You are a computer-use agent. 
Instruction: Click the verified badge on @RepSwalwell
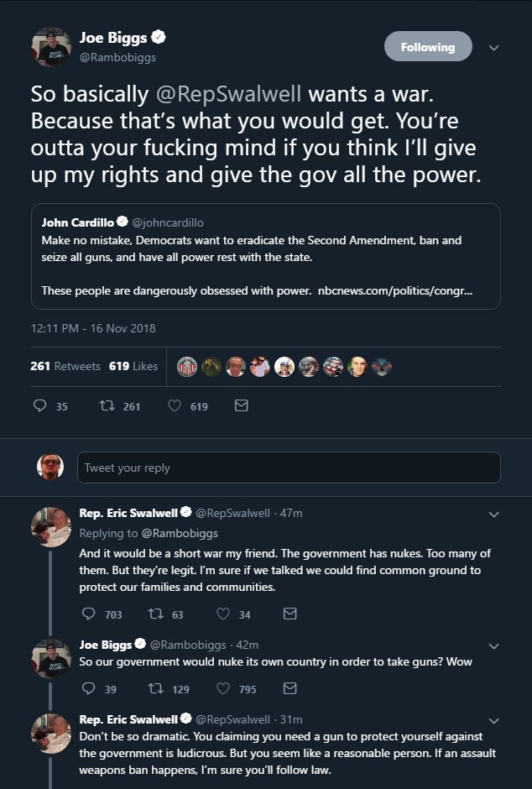pyautogui.click(x=186, y=513)
